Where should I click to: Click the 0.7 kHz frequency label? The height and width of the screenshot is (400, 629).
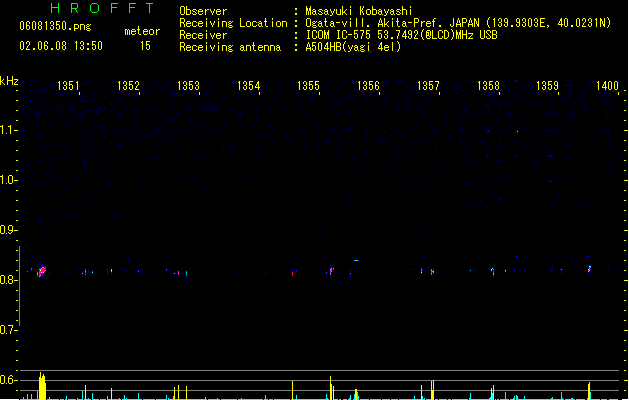pos(7,330)
